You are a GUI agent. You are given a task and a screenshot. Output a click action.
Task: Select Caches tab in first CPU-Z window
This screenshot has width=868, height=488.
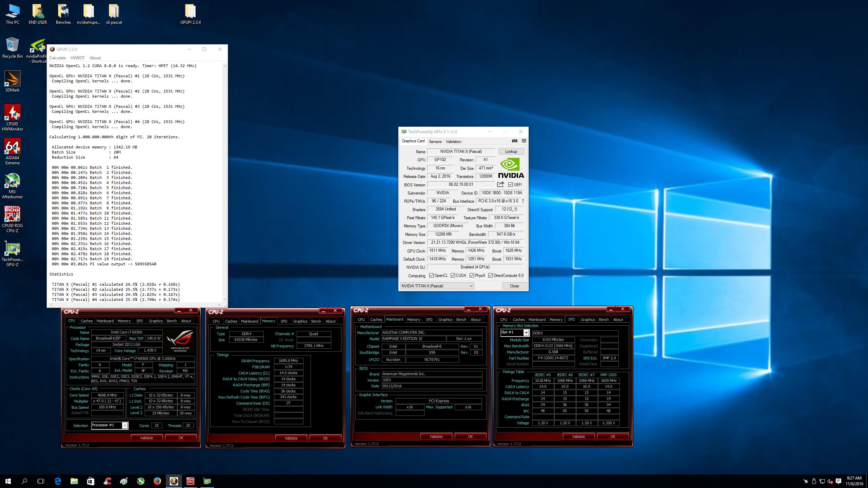[86, 321]
